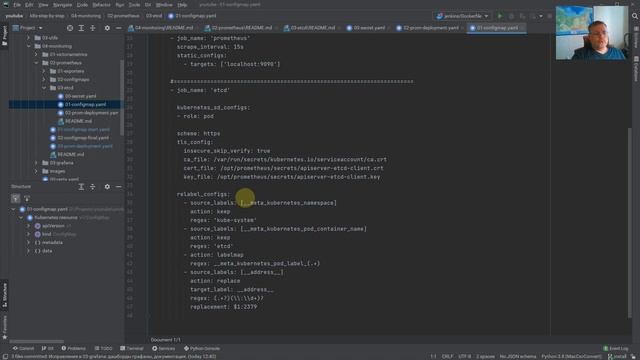Open the Window menu
This screenshot has height=360, width=640.
click(x=164, y=5)
